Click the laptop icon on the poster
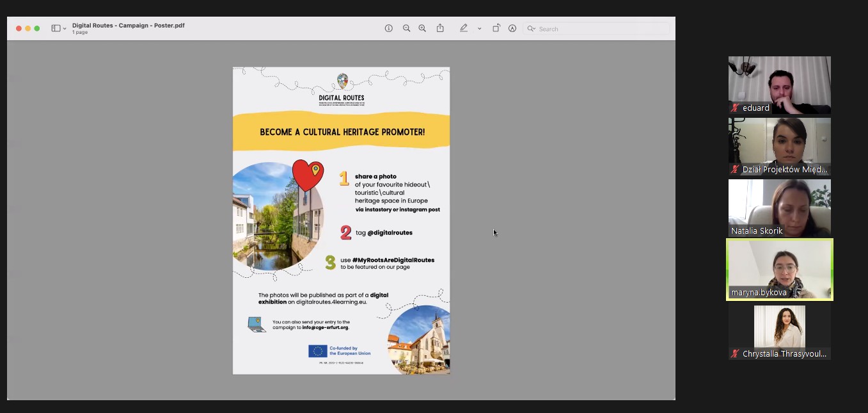 pyautogui.click(x=257, y=324)
